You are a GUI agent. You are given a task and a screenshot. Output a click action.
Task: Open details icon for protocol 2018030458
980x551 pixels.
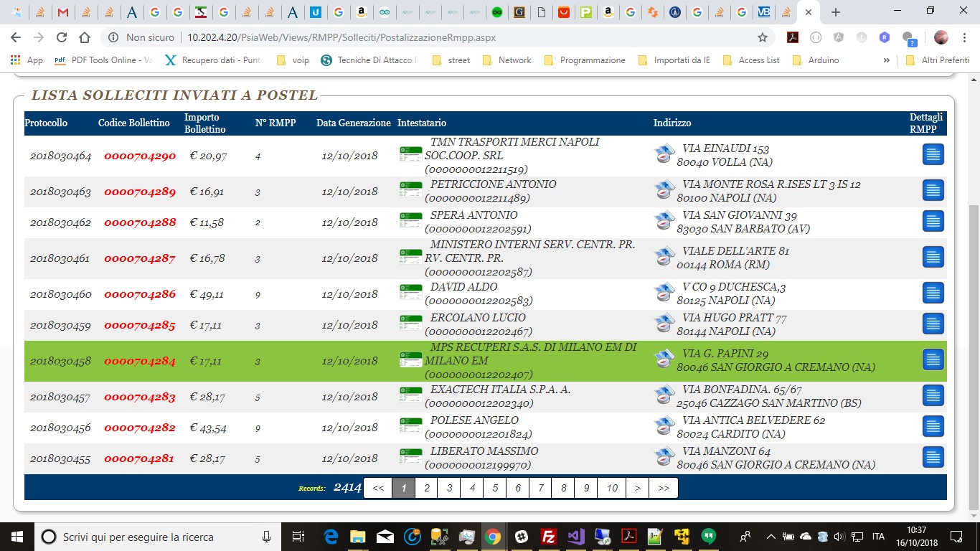coord(933,359)
